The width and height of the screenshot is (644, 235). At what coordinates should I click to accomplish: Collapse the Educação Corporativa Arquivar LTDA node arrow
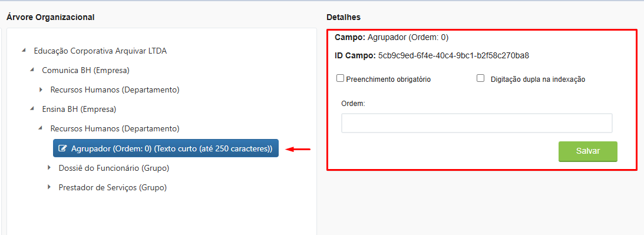pyautogui.click(x=24, y=51)
